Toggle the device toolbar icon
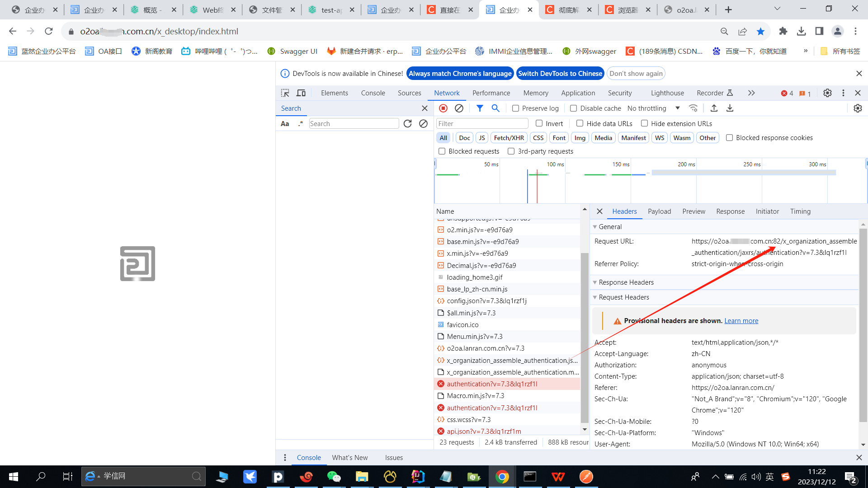The width and height of the screenshot is (868, 488). coord(301,93)
